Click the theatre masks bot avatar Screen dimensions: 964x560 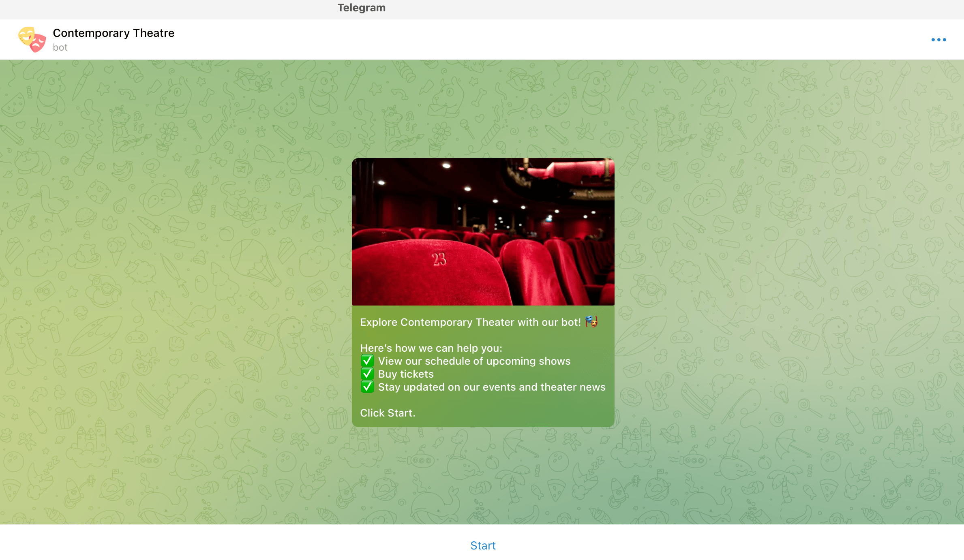point(32,39)
